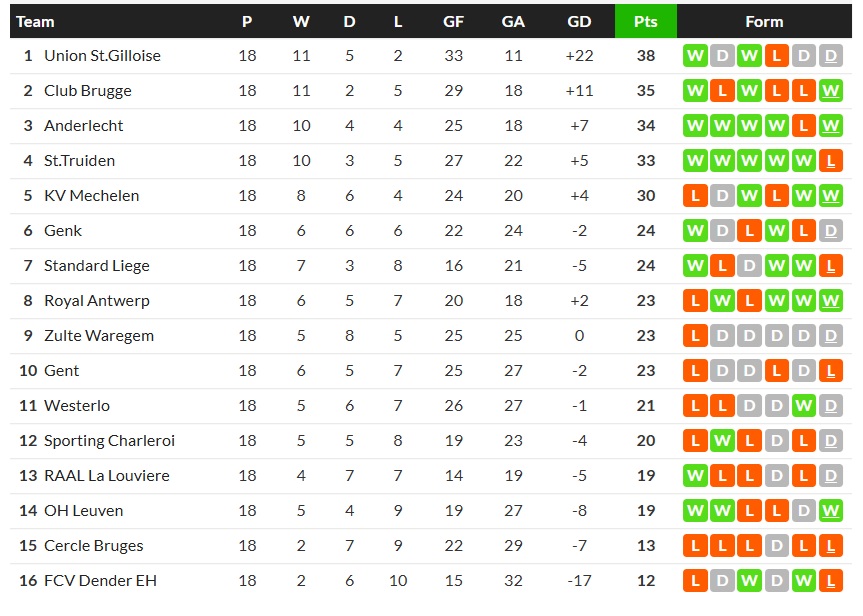
Task: Click Standard Liege's draw form badge
Action: [x=749, y=266]
